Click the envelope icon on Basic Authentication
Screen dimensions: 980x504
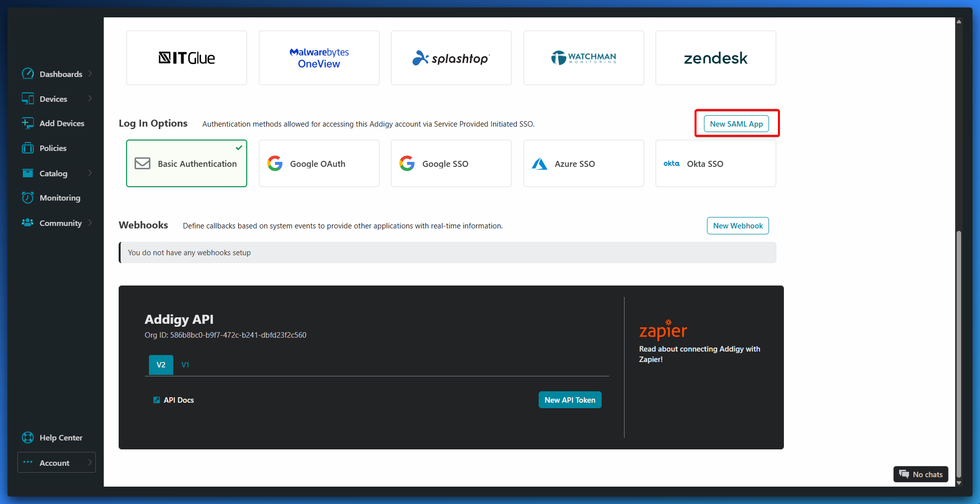(x=142, y=163)
